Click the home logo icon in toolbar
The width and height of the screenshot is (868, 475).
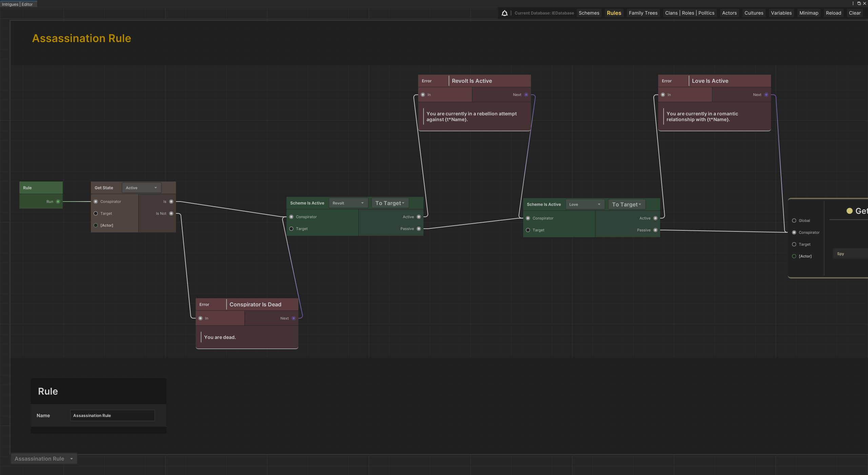(505, 13)
